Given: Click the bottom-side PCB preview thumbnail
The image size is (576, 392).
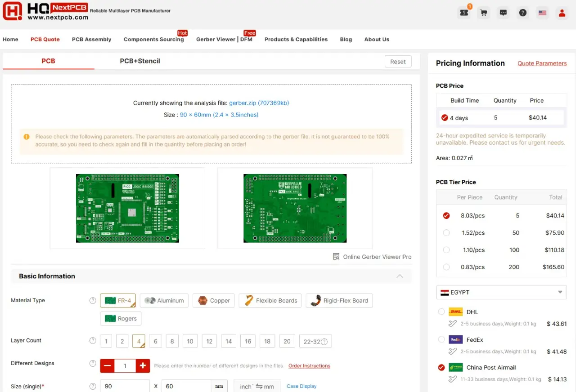Looking at the screenshot, I should (x=295, y=208).
